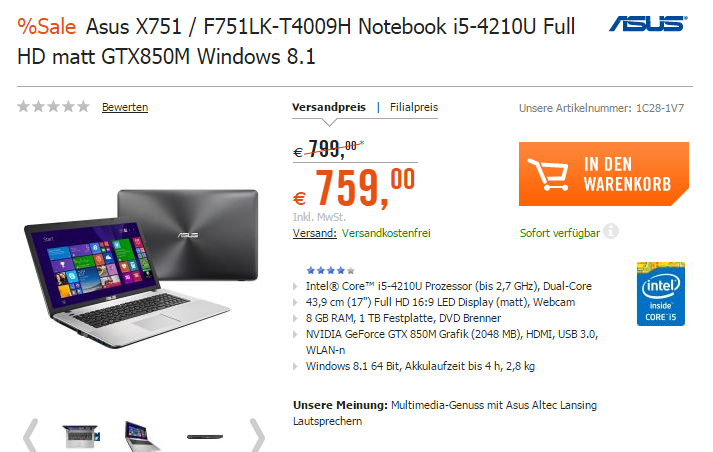
Task: Click the info icon beside Sofort verfügbar
Action: click(611, 231)
